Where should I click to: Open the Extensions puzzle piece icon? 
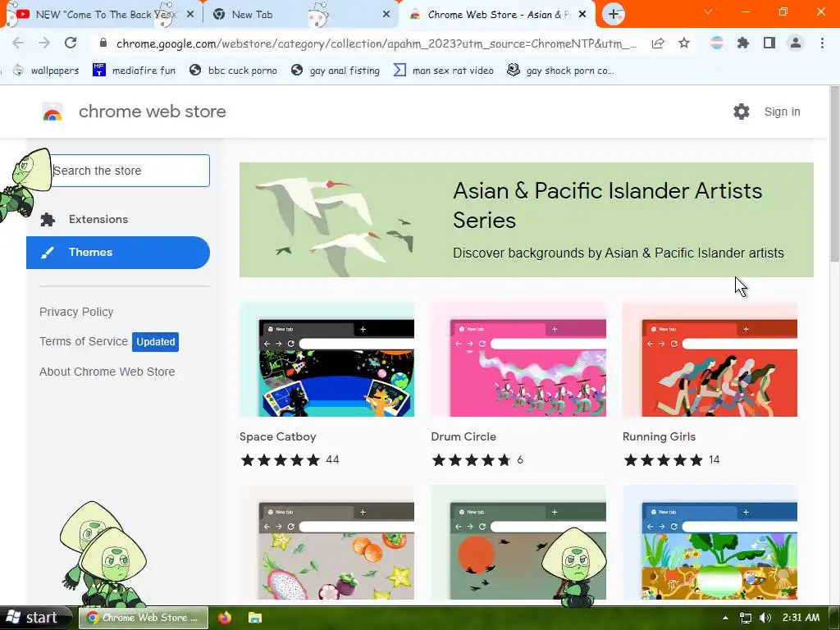coord(742,43)
